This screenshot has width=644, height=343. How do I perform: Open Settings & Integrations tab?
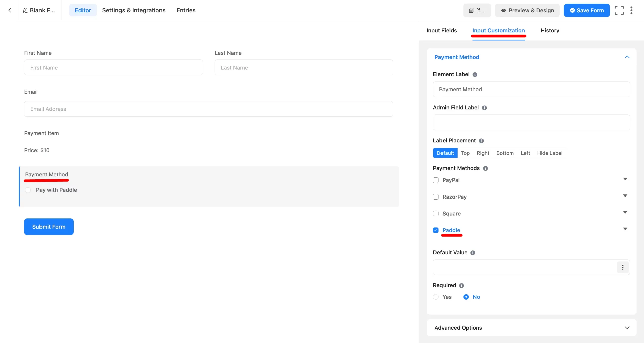pos(134,10)
